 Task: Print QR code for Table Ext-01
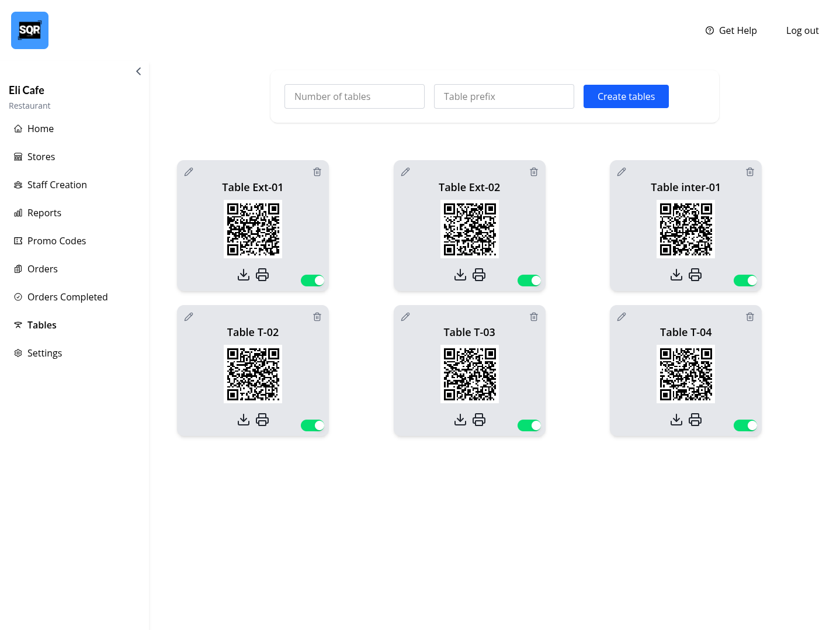(262, 275)
